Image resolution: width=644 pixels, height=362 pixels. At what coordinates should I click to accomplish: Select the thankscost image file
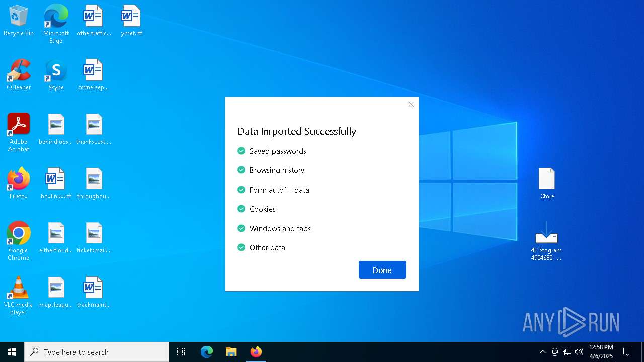(x=94, y=130)
